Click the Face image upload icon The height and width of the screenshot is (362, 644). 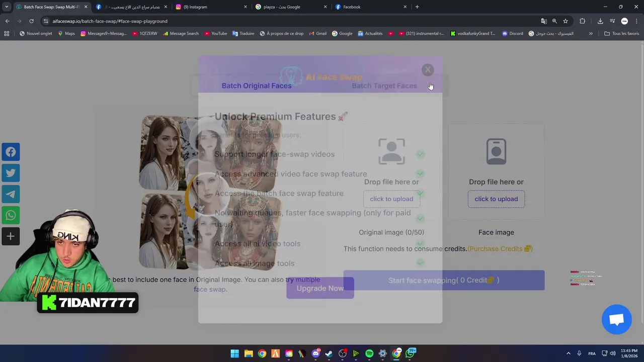(496, 151)
